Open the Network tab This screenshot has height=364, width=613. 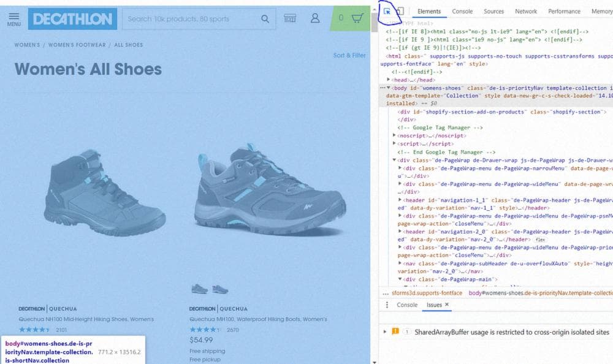click(526, 12)
